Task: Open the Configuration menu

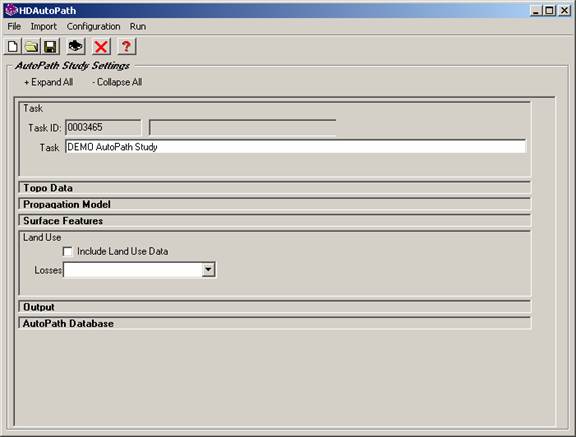Action: click(x=93, y=26)
